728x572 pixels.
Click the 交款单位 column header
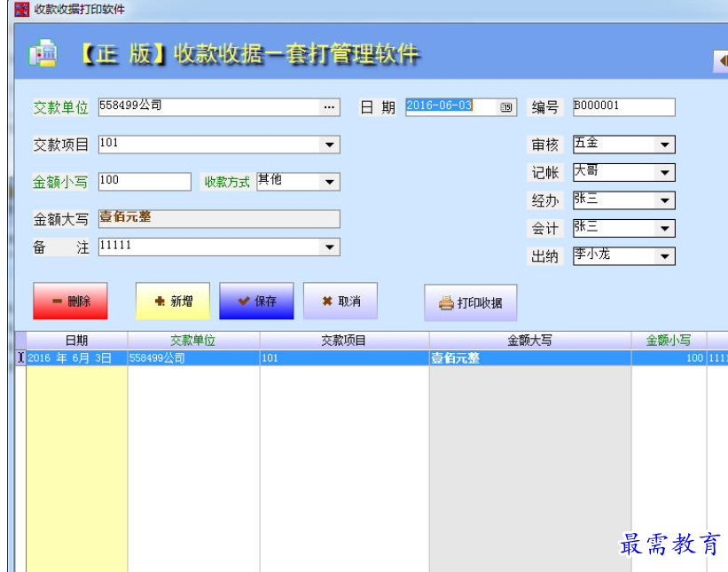(x=193, y=341)
